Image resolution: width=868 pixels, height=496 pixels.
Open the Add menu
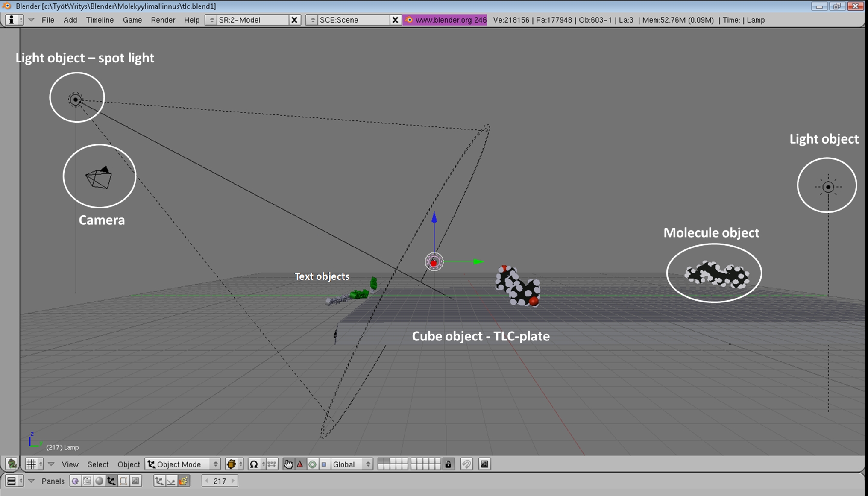tap(70, 20)
